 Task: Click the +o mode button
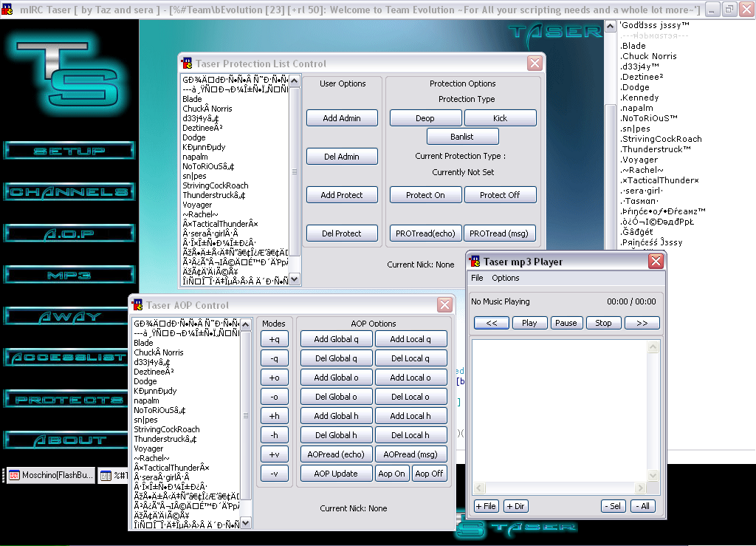(x=275, y=378)
